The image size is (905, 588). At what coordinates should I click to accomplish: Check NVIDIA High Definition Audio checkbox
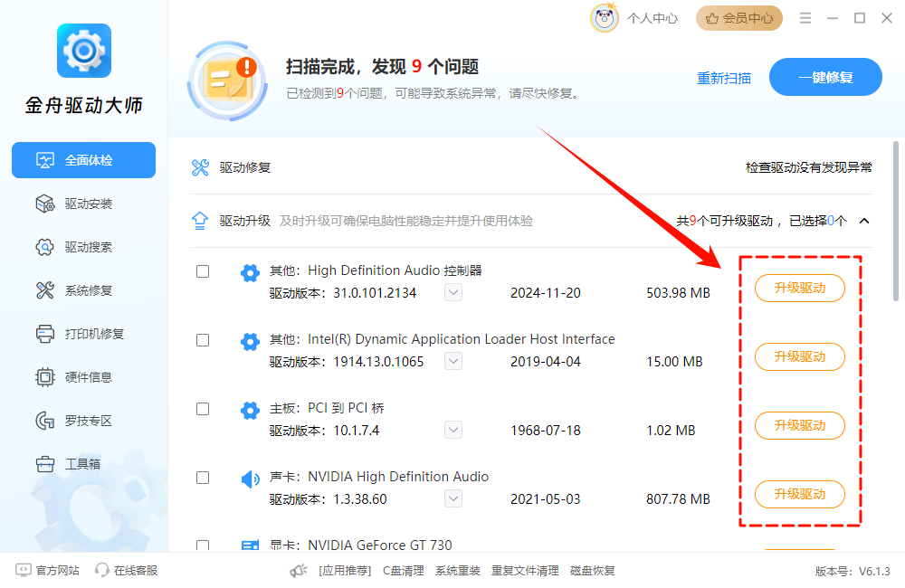pyautogui.click(x=203, y=478)
